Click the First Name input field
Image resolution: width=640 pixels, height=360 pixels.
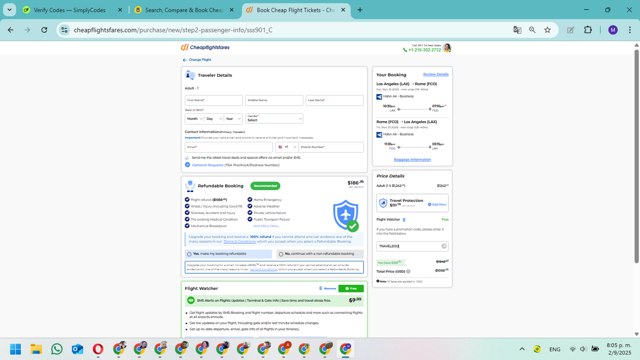pyautogui.click(x=213, y=100)
